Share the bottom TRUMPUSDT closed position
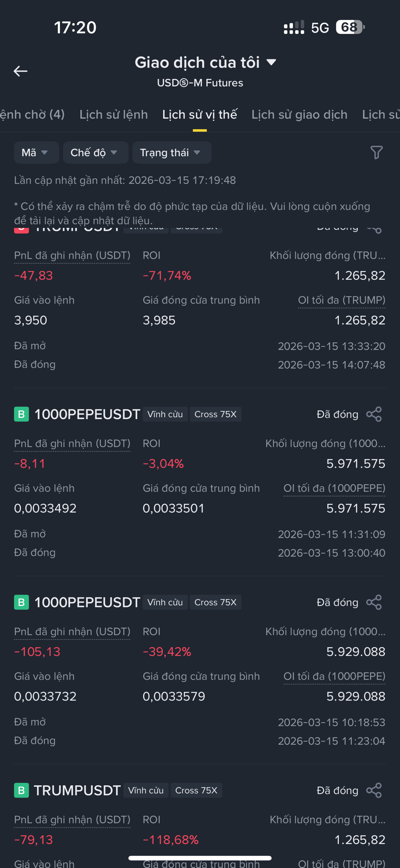The height and width of the screenshot is (868, 400). coord(374,791)
